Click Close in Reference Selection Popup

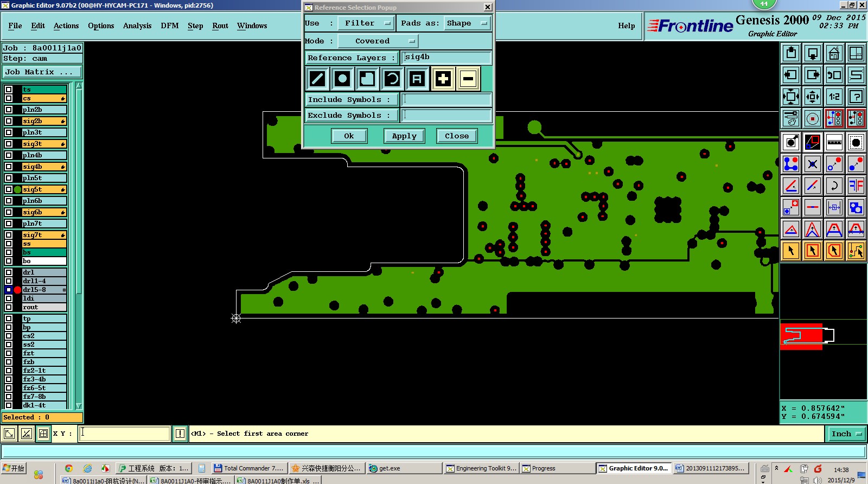point(457,136)
